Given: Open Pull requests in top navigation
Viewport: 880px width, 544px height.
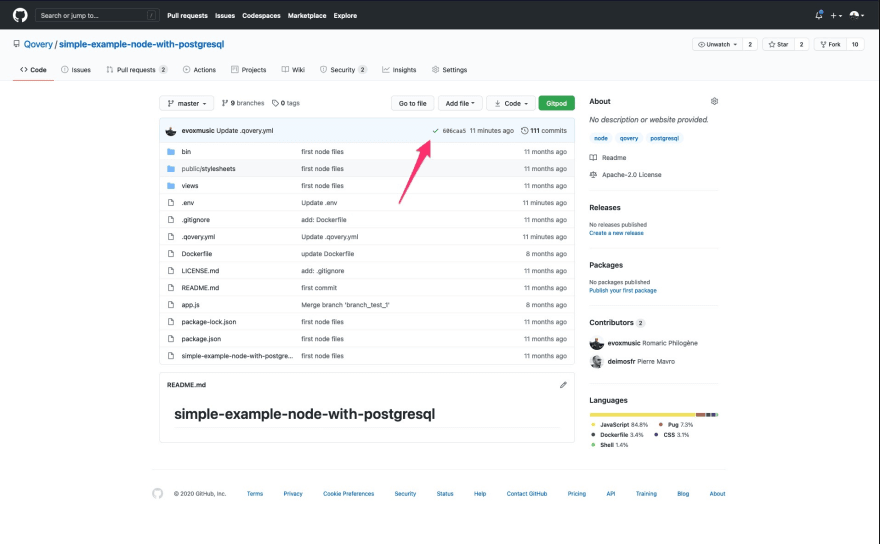Looking at the screenshot, I should click(187, 16).
